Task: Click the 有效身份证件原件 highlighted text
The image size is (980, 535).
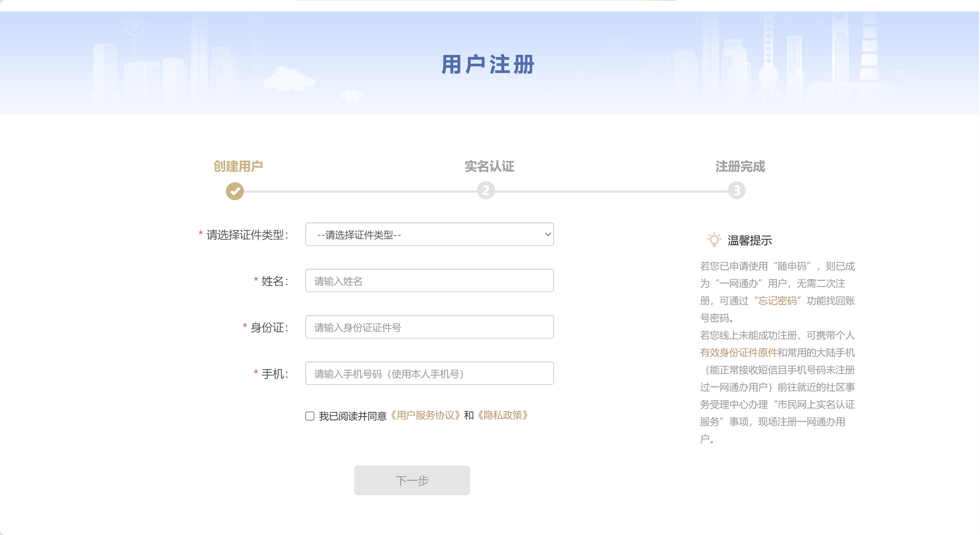Action: (739, 353)
